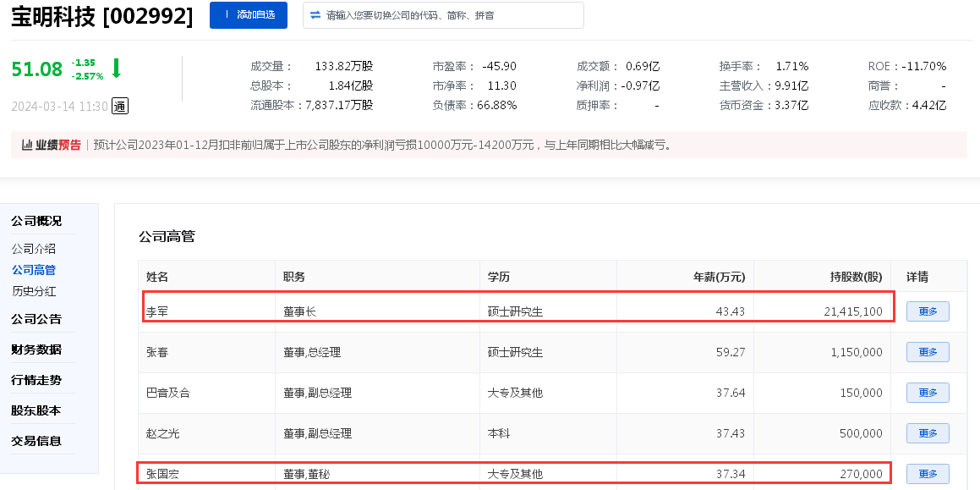Click the 业绩预告 label

point(58,146)
